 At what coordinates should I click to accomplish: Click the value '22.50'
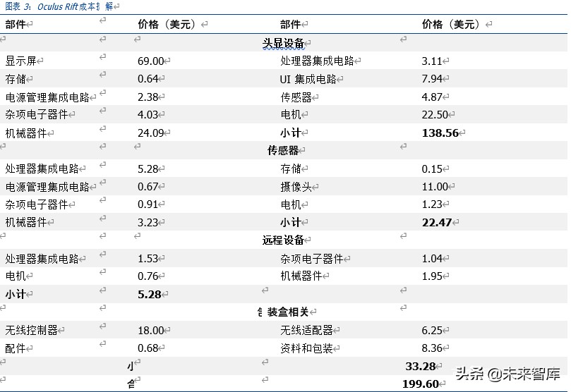435,114
